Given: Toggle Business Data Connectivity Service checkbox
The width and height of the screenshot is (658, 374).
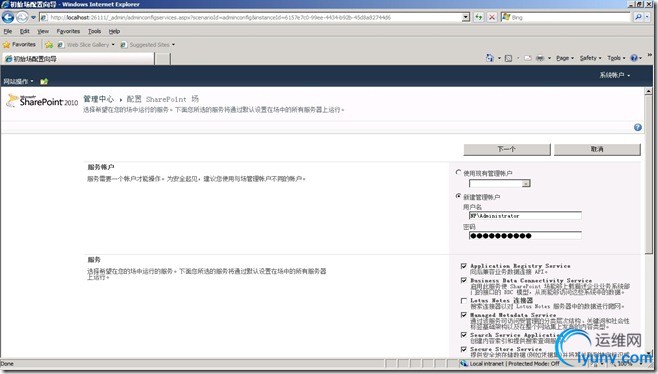Looking at the screenshot, I should (x=464, y=280).
